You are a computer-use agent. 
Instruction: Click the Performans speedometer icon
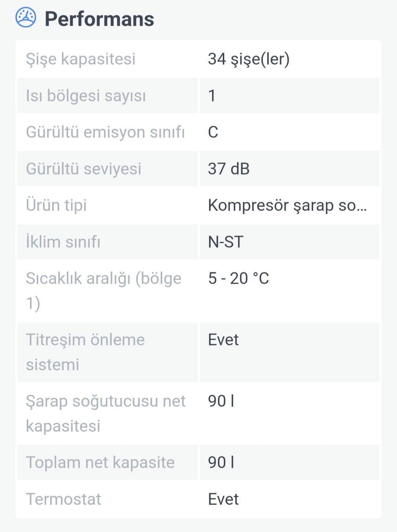26,17
